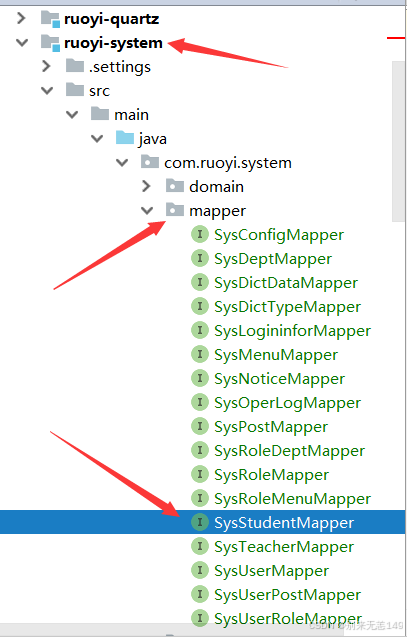Expand the .settings folder
407x637 pixels.
point(46,66)
